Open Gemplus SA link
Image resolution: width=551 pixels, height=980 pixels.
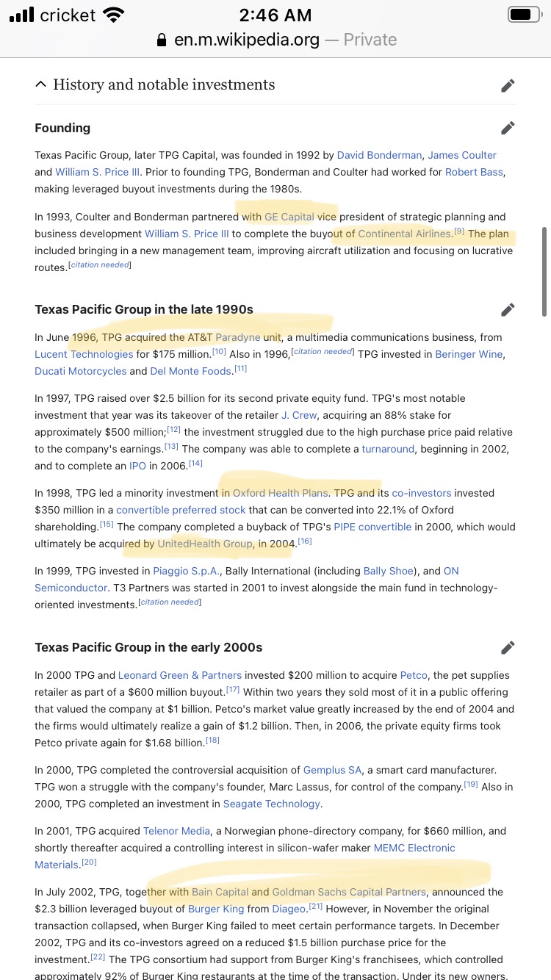[x=333, y=770]
